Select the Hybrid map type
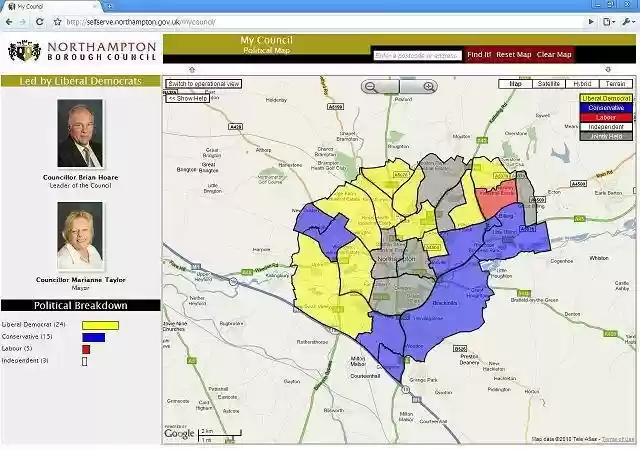The width and height of the screenshot is (640, 450). pos(582,84)
